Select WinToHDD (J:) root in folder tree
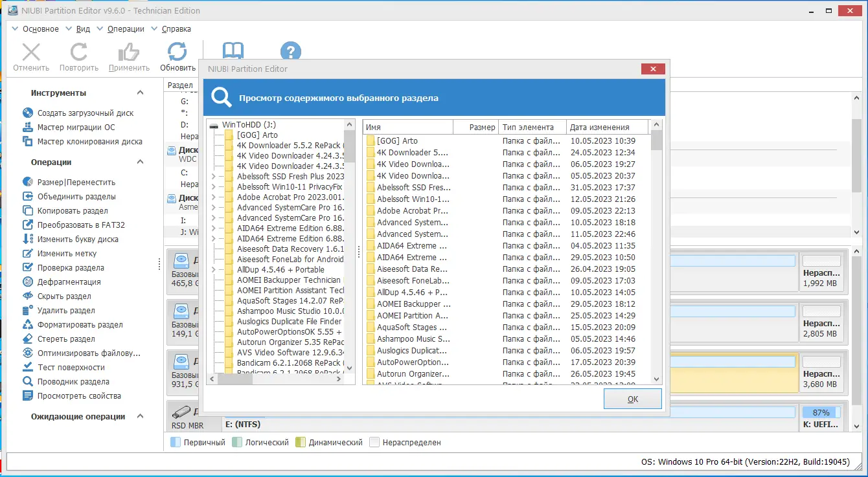868x477 pixels. click(x=249, y=125)
